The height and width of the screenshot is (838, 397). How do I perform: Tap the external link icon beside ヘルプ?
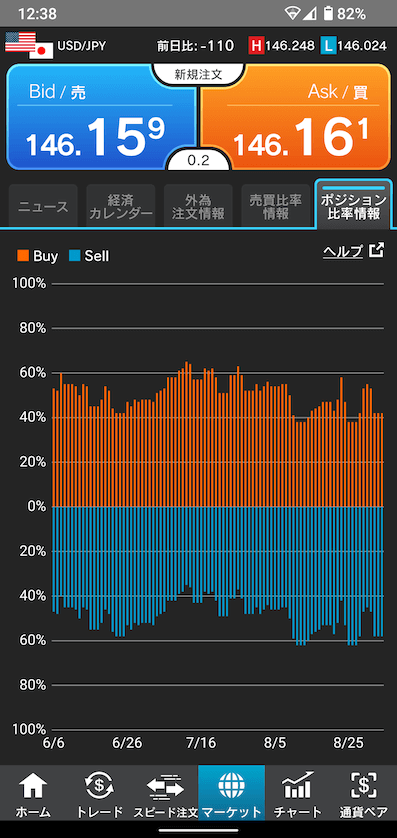(377, 250)
